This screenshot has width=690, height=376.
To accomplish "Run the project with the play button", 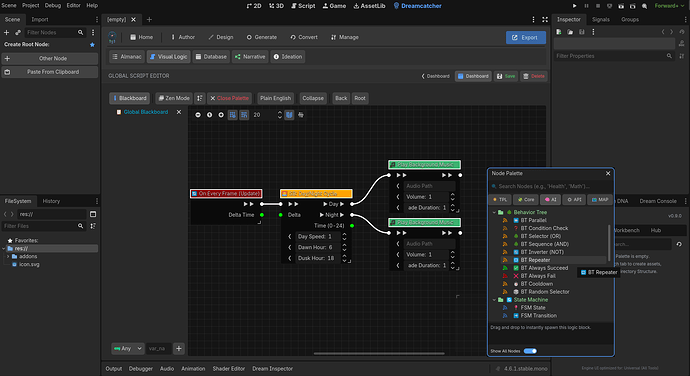I will 574,6.
